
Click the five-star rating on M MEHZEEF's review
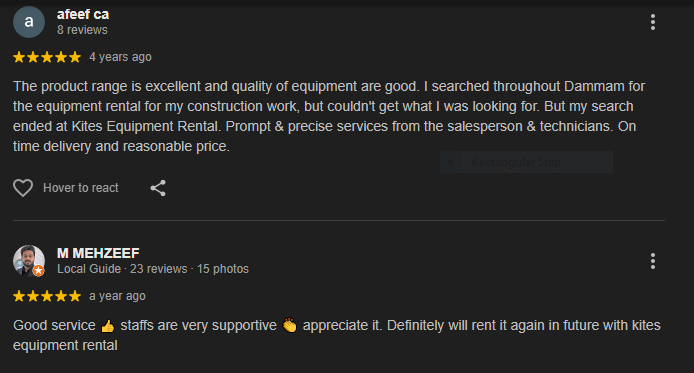pyautogui.click(x=47, y=296)
